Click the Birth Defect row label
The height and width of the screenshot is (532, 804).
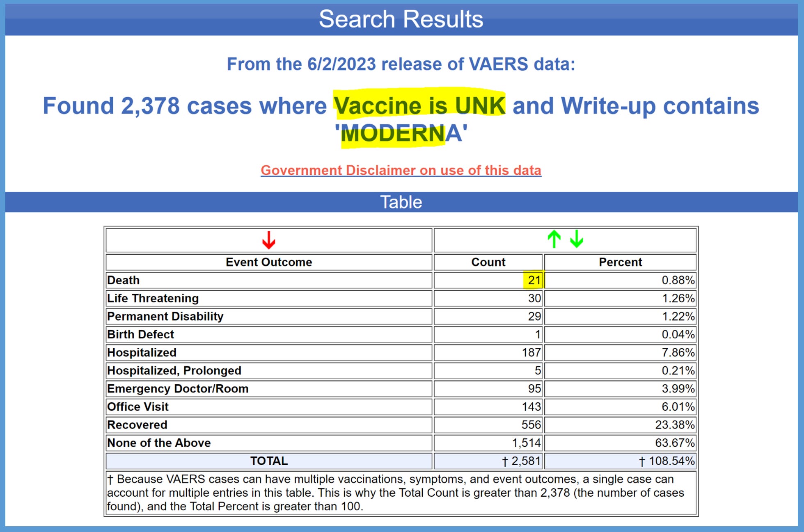[x=269, y=334]
